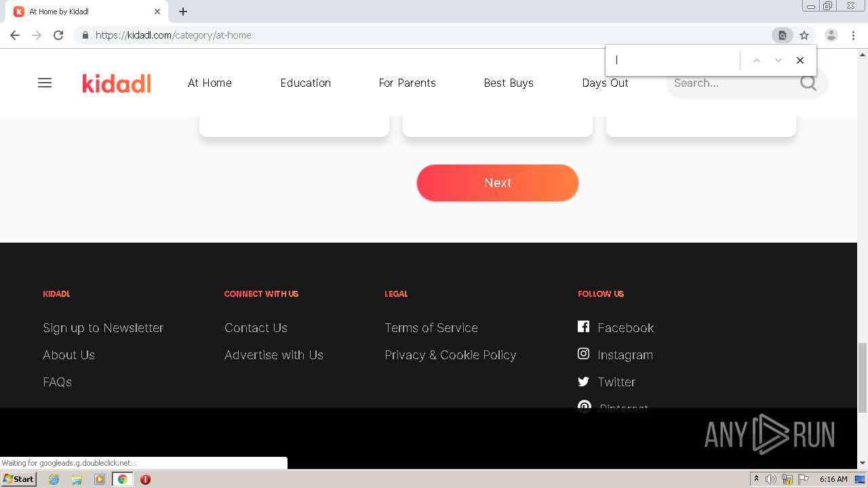This screenshot has width=868, height=488.
Task: Click the scrollbar down arrow
Action: (863, 463)
